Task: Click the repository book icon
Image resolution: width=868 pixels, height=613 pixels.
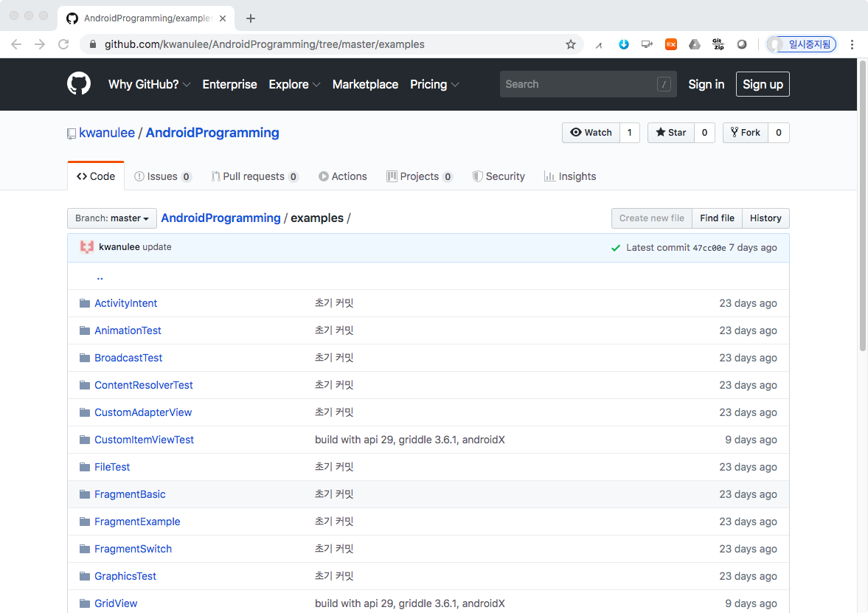Action: point(72,134)
